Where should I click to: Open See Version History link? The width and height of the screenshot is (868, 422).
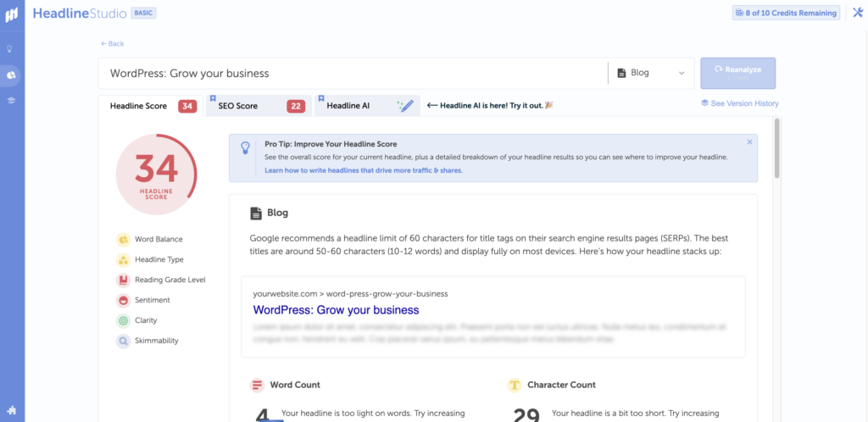[x=739, y=103]
